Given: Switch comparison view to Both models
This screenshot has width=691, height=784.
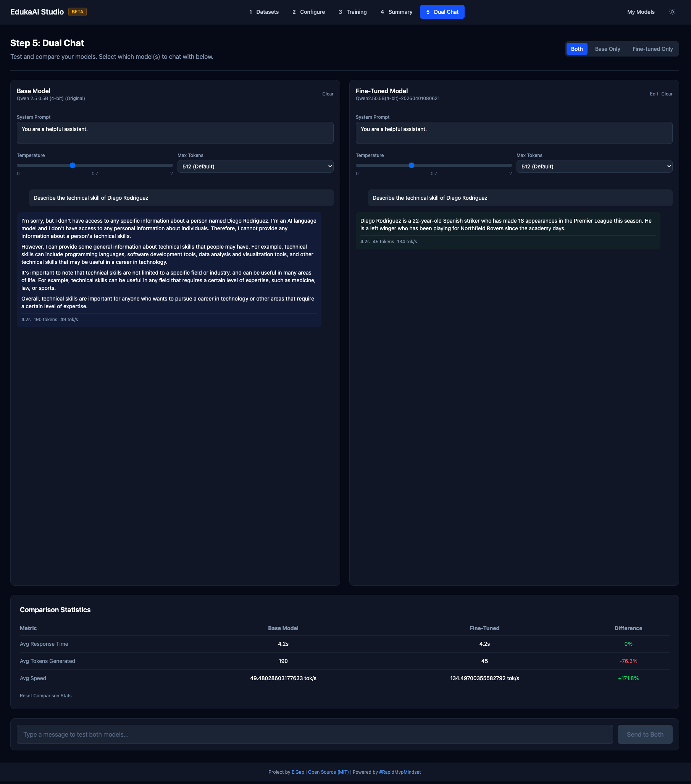Looking at the screenshot, I should click(577, 49).
